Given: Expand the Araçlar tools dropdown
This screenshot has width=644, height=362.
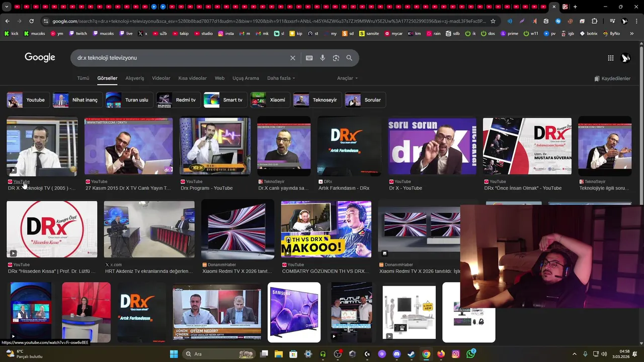Looking at the screenshot, I should point(347,78).
